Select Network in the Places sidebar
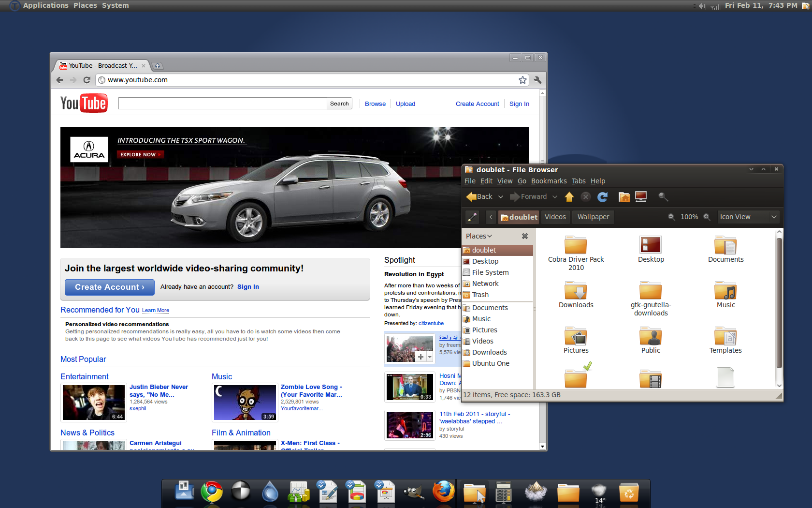 497,284
